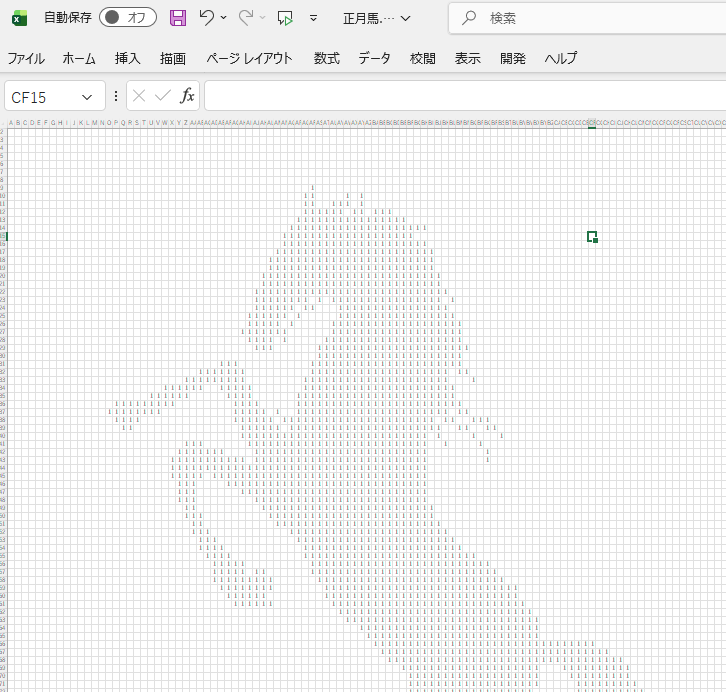Screen dimensions: 726x692
Task: Switch to the 数式 tab
Action: pyautogui.click(x=326, y=58)
